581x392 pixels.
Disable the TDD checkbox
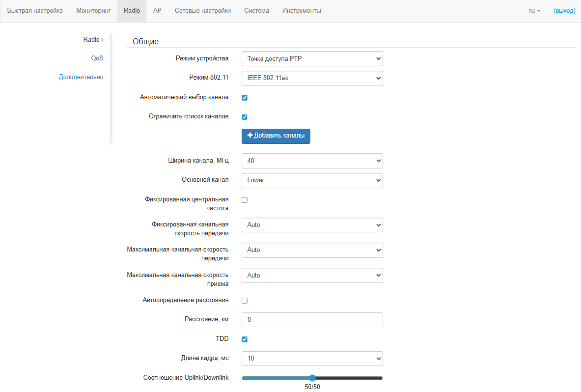245,339
